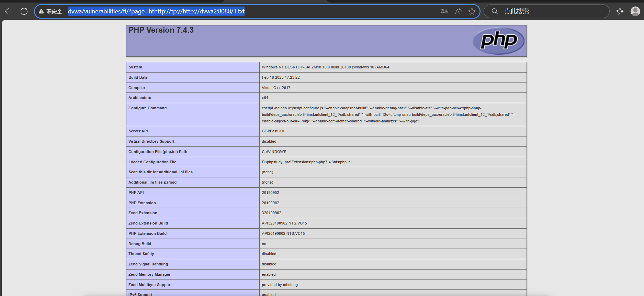This screenshot has height=296, width=644.
Task: Select the PHP Extension label
Action: (142, 203)
